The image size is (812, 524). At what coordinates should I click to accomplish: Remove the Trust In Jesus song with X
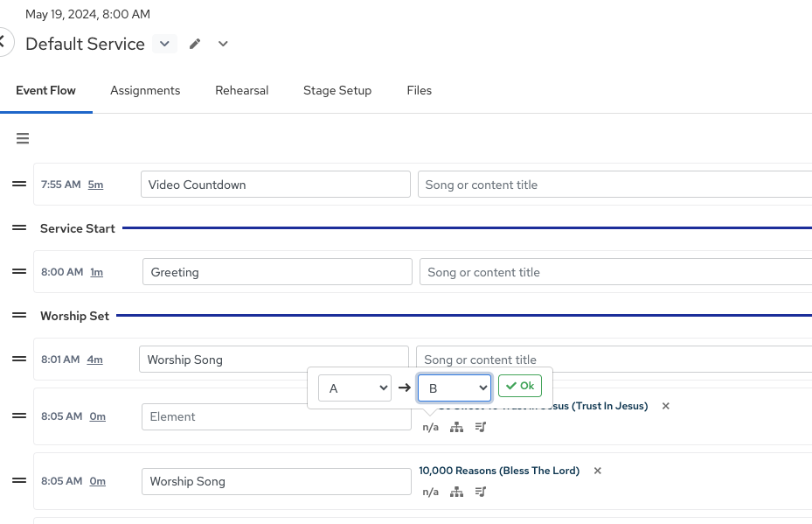click(666, 406)
